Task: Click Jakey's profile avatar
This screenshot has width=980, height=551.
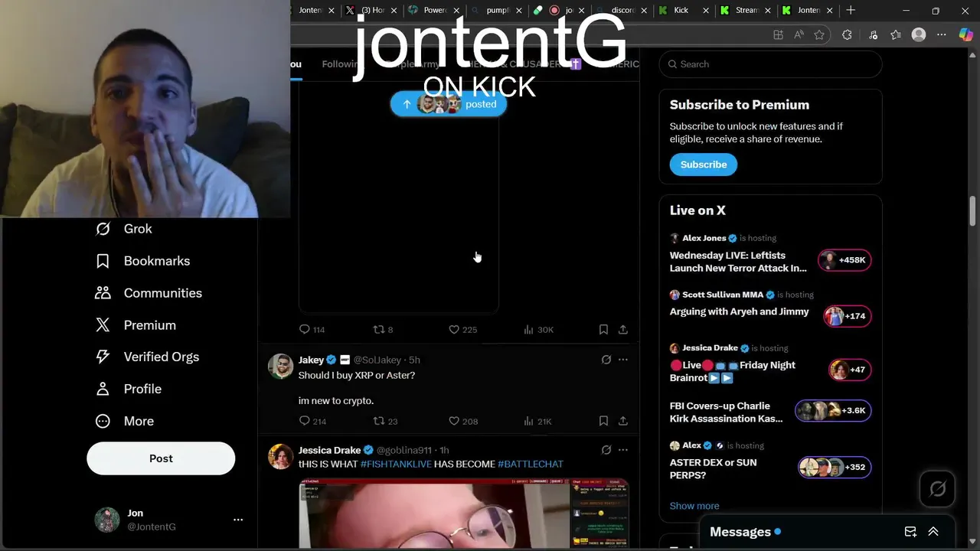Action: point(280,367)
